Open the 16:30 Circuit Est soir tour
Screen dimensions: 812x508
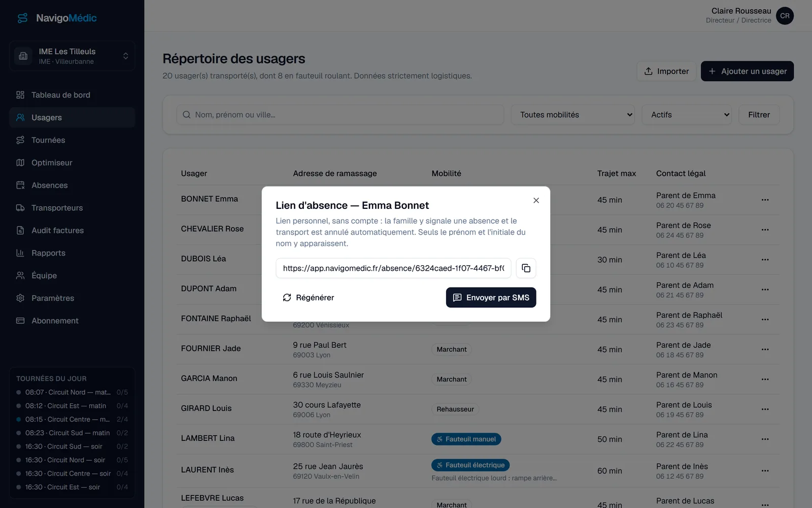coord(72,487)
